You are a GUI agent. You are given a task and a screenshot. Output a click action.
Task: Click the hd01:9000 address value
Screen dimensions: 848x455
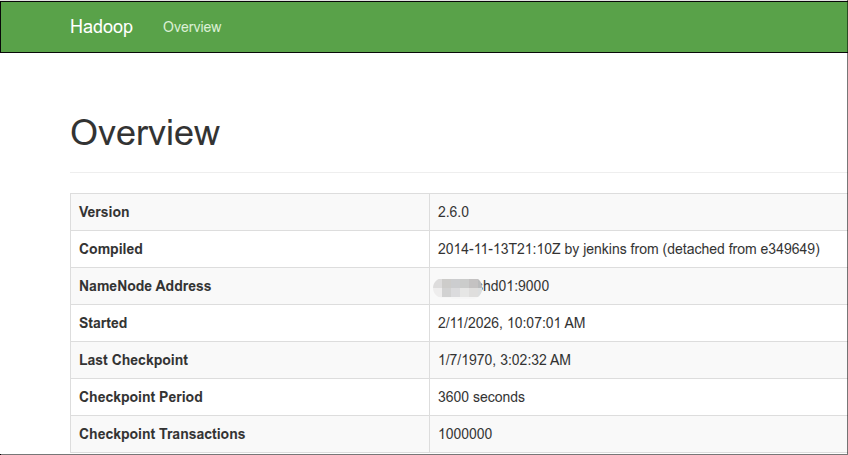[x=515, y=286]
